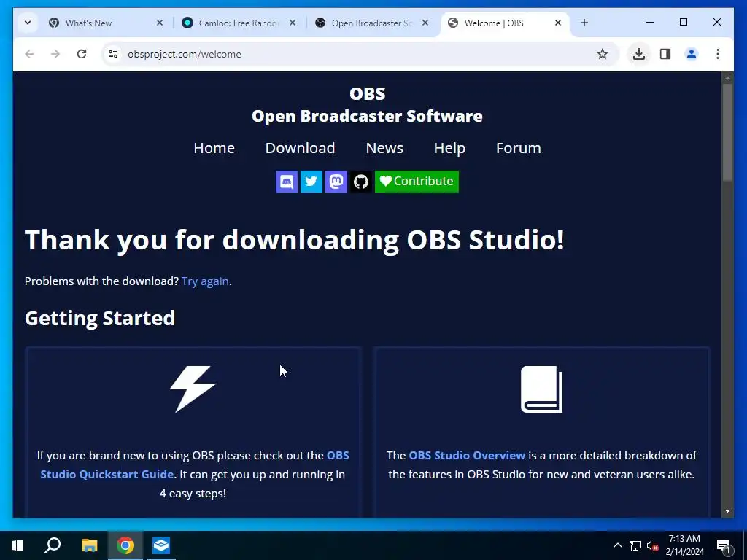747x560 pixels.
Task: Open the Download nav item
Action: coord(300,148)
